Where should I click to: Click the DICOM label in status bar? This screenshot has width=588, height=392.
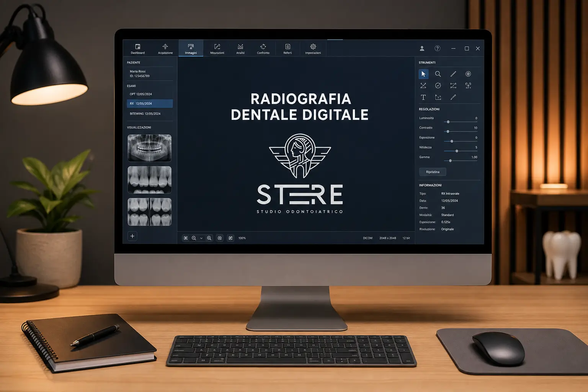(367, 238)
